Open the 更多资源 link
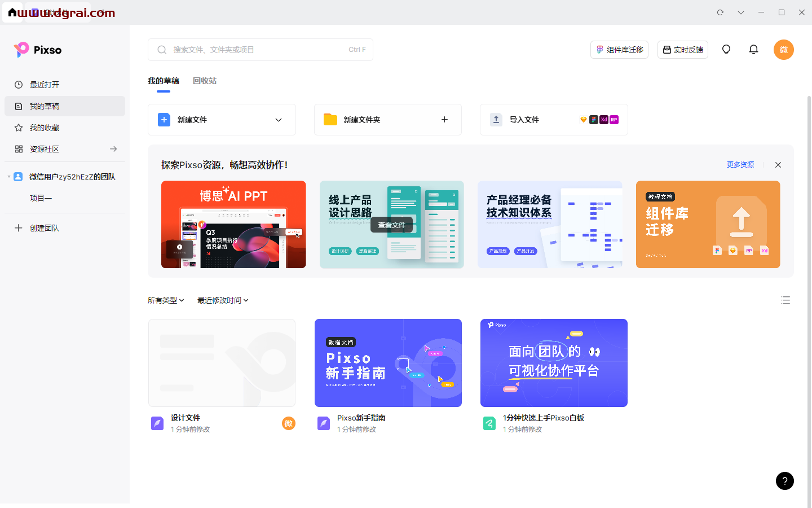Screen dimensions: 812x508 coord(740,165)
